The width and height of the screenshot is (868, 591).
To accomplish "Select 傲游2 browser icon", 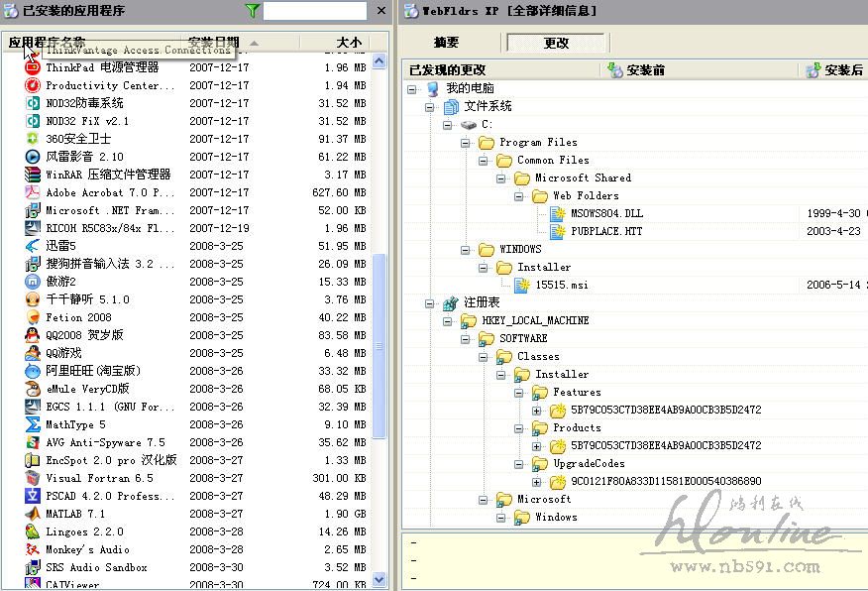I will [x=33, y=282].
